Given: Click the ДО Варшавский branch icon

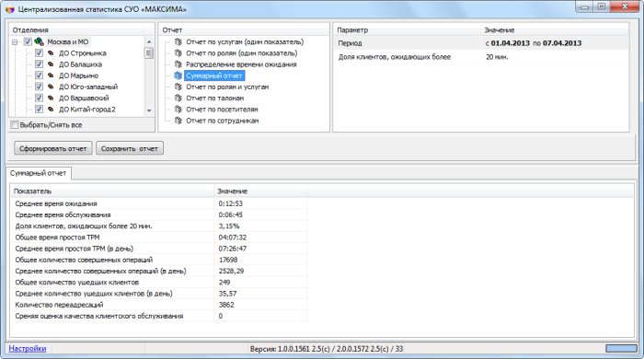Looking at the screenshot, I should coord(51,98).
